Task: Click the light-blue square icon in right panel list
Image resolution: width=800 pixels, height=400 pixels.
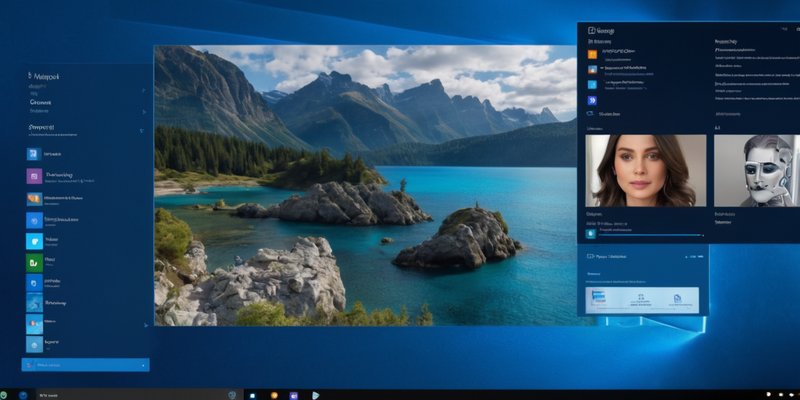Action: (x=592, y=85)
